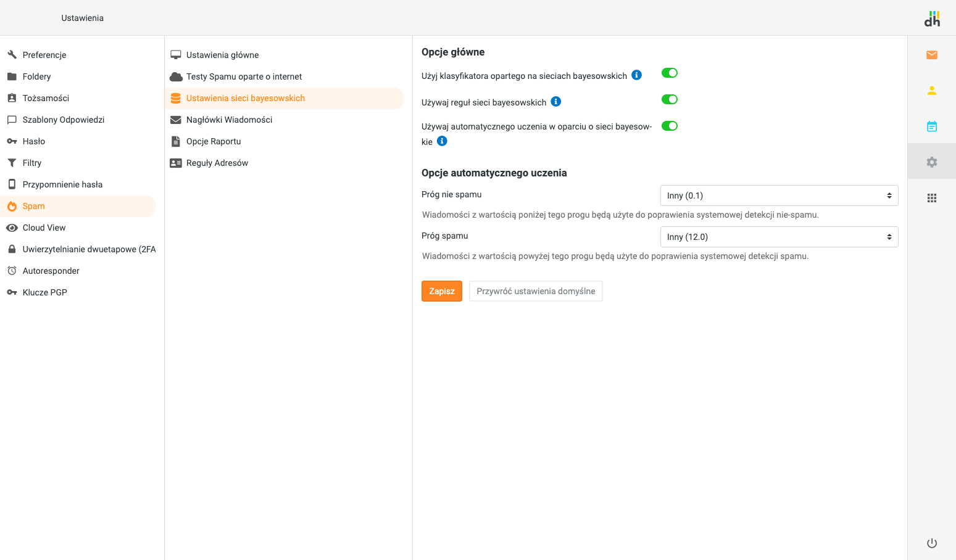Image resolution: width=956 pixels, height=560 pixels.
Task: Select Ustawienia główne spam subsection
Action: pyautogui.click(x=284, y=55)
